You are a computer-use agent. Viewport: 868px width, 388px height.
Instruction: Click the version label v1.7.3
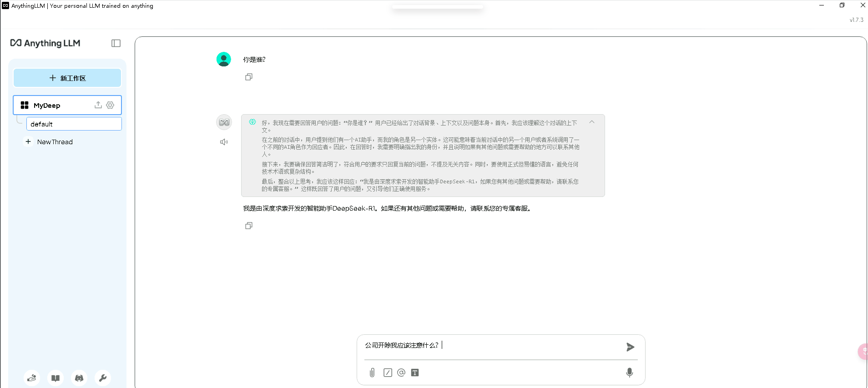[857, 20]
